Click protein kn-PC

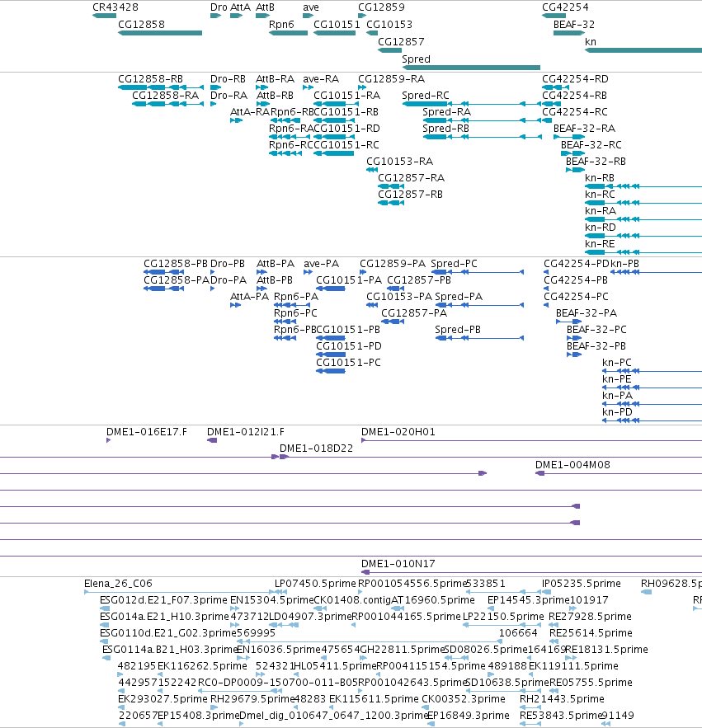(617, 363)
